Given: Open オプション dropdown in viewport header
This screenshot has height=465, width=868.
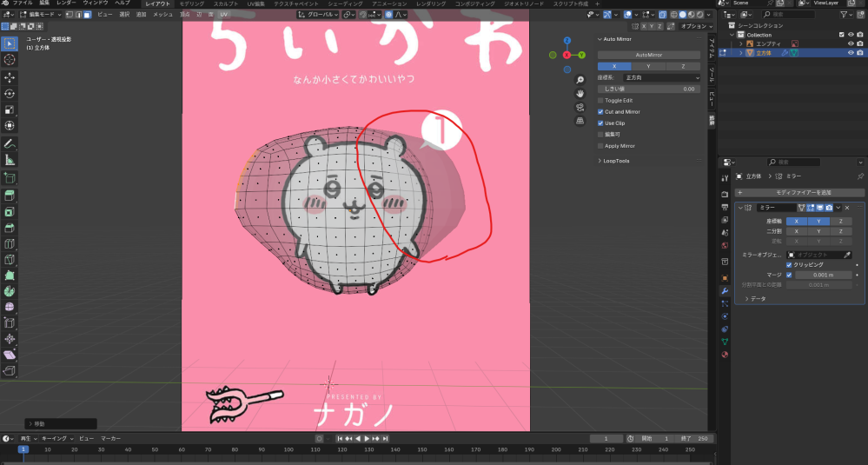Looking at the screenshot, I should 696,26.
